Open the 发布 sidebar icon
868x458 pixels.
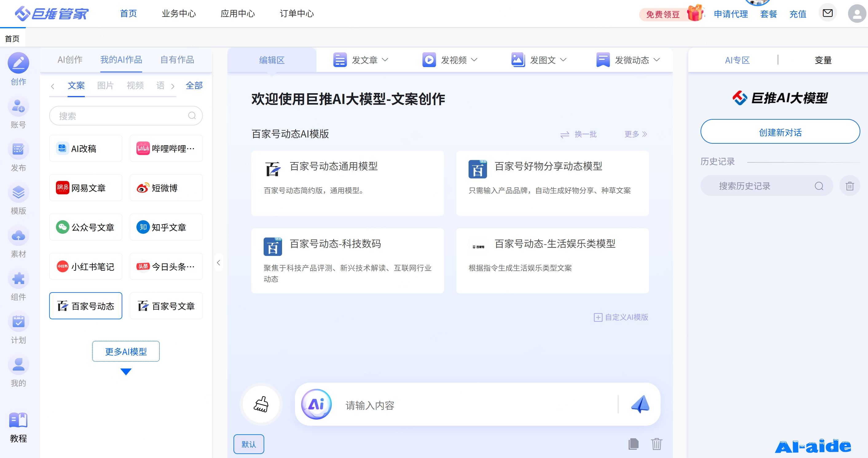pyautogui.click(x=18, y=149)
